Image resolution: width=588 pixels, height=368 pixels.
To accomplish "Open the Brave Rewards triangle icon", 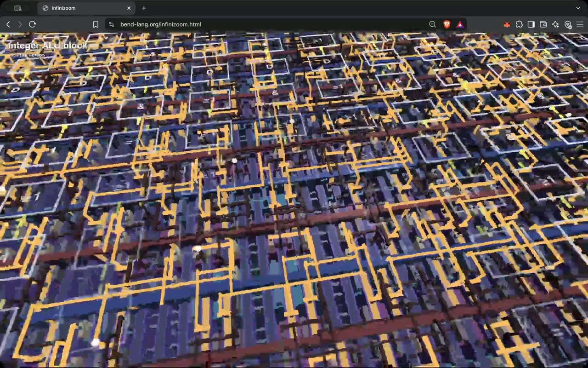I will [x=460, y=24].
